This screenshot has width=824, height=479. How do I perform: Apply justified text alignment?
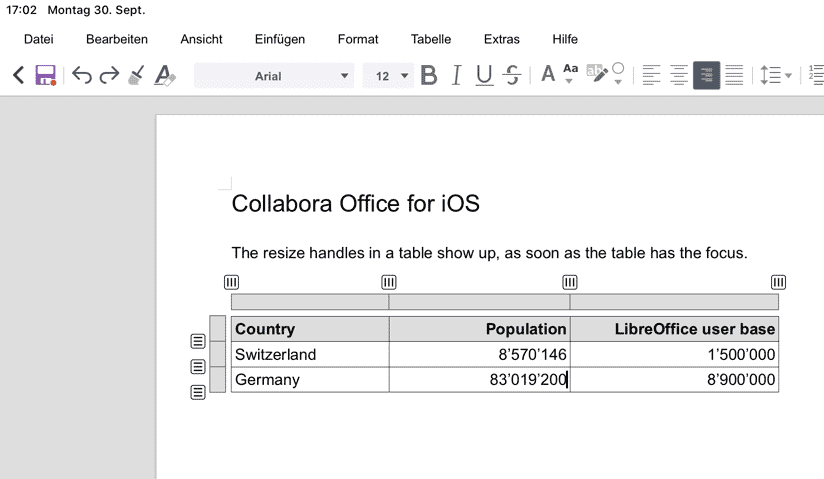point(734,76)
